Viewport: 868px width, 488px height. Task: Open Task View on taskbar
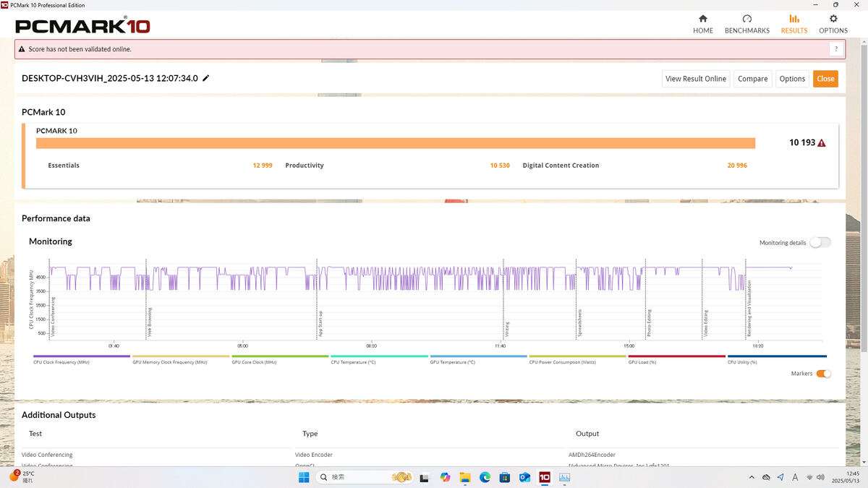tap(425, 477)
